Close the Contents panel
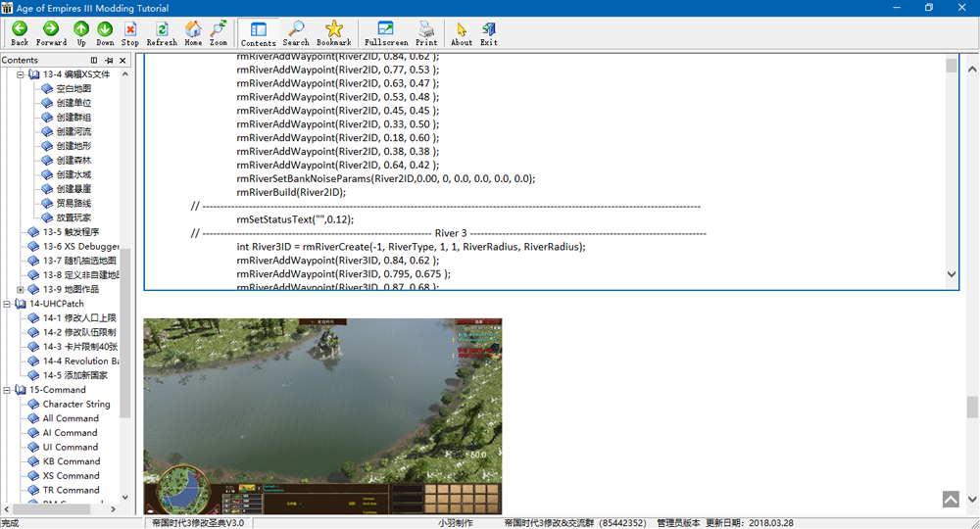980x529 pixels. pyautogui.click(x=122, y=60)
